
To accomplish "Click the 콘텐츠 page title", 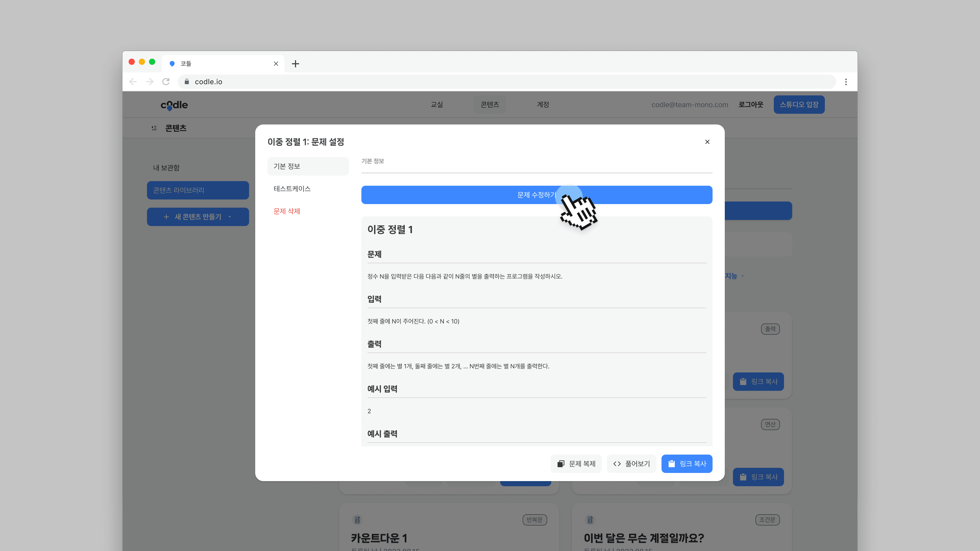I will [x=176, y=128].
